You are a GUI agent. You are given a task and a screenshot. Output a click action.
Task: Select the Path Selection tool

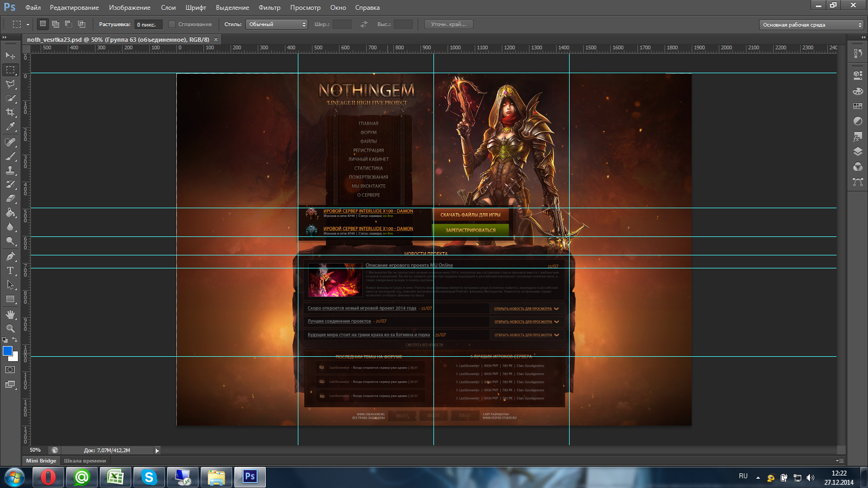(10, 285)
